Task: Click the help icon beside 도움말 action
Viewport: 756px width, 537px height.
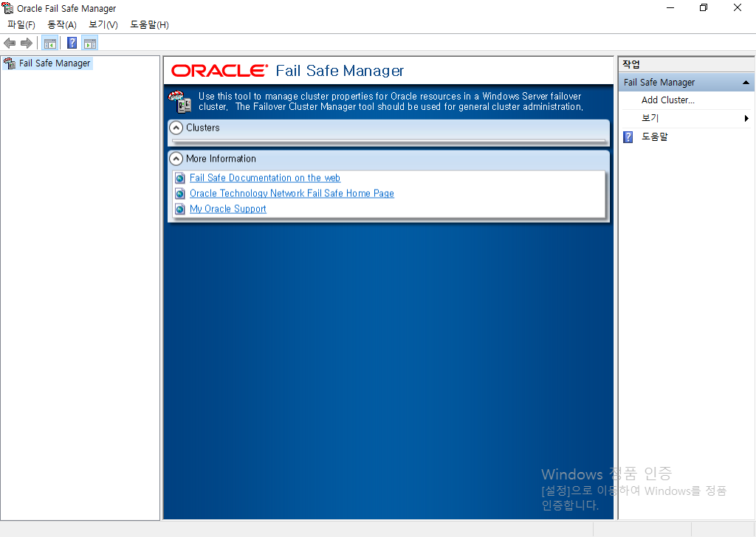Action: point(628,137)
